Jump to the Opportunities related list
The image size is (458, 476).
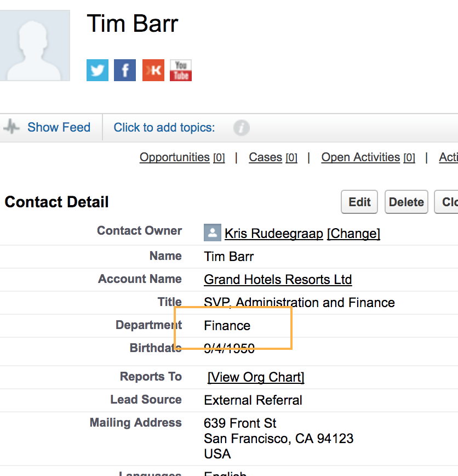click(175, 157)
